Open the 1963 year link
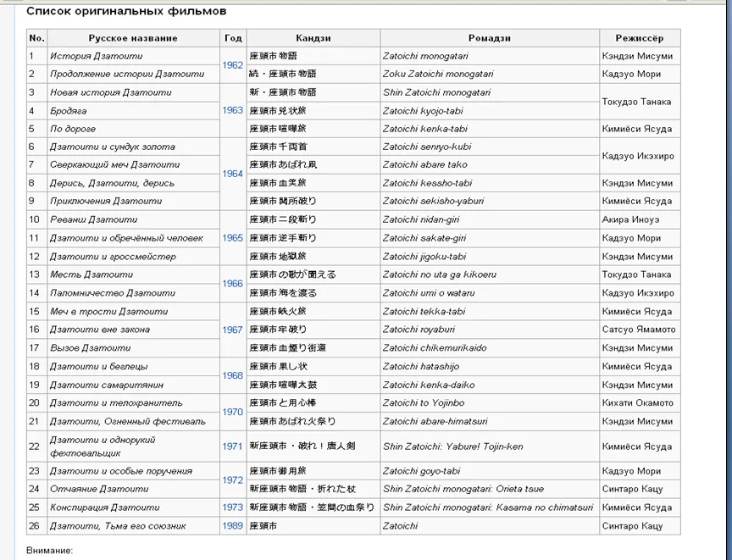Screen dimensions: 732x560 [232, 110]
